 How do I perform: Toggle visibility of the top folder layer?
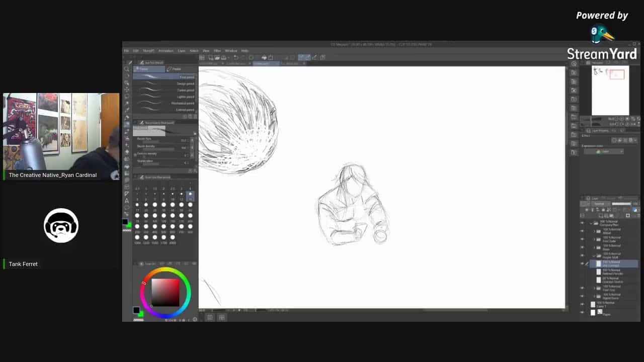pyautogui.click(x=582, y=223)
